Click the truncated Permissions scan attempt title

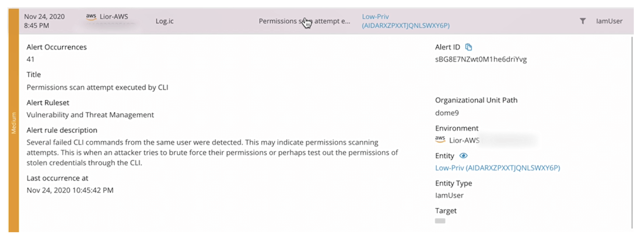tap(304, 21)
